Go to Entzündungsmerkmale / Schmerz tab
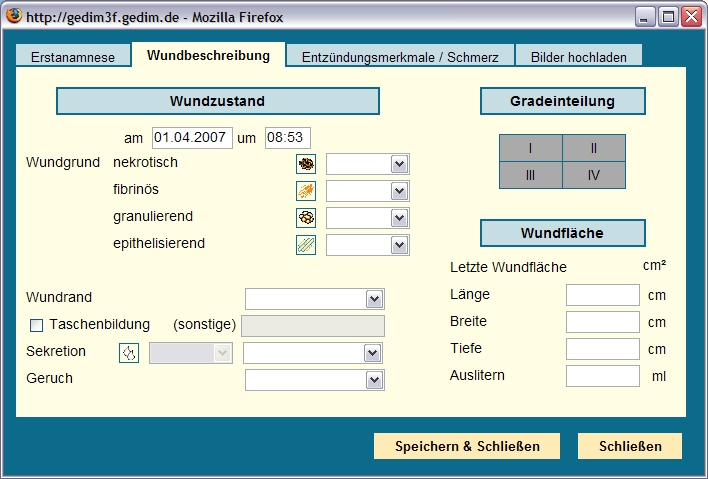This screenshot has width=708, height=479. [x=400, y=57]
